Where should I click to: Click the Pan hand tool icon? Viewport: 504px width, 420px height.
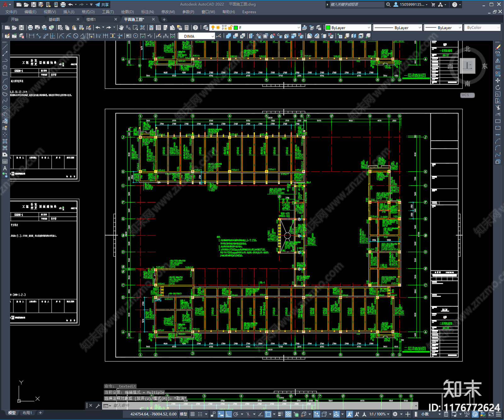point(121,28)
